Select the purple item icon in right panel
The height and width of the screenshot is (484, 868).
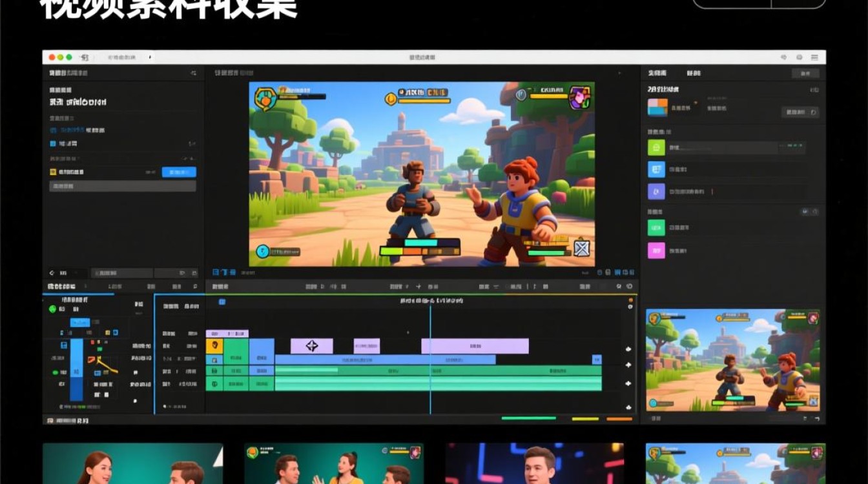(656, 192)
